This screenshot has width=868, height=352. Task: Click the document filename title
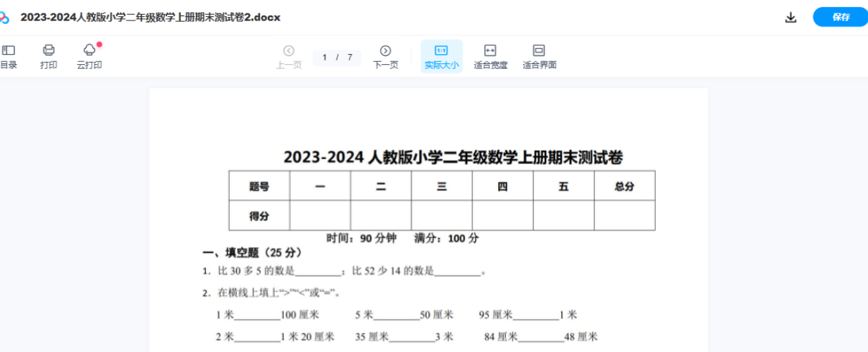[150, 18]
